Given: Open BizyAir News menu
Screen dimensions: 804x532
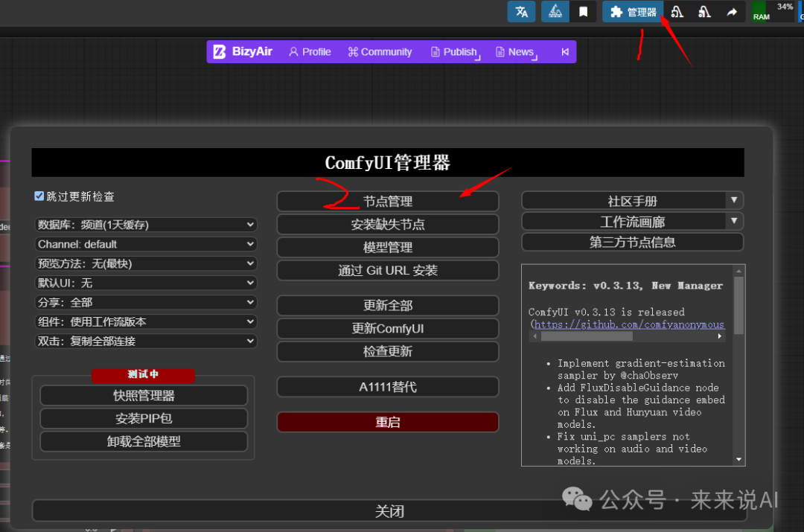Looking at the screenshot, I should [x=517, y=52].
